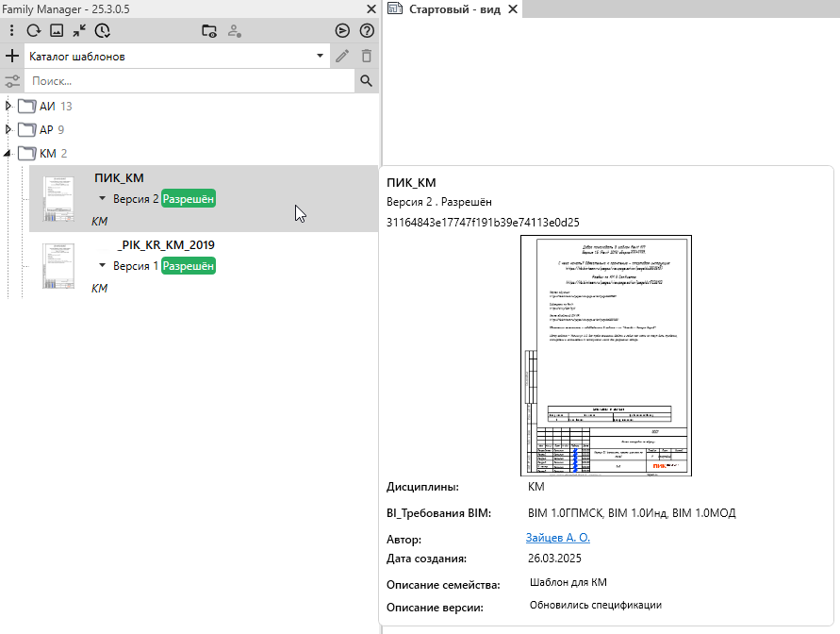Select the ПИК_КМ template name

119,178
